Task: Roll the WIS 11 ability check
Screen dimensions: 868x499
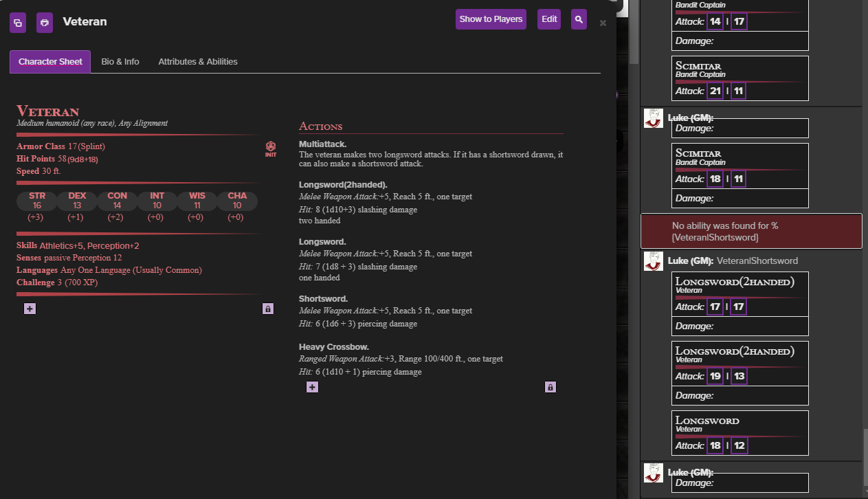Action: [x=197, y=201]
